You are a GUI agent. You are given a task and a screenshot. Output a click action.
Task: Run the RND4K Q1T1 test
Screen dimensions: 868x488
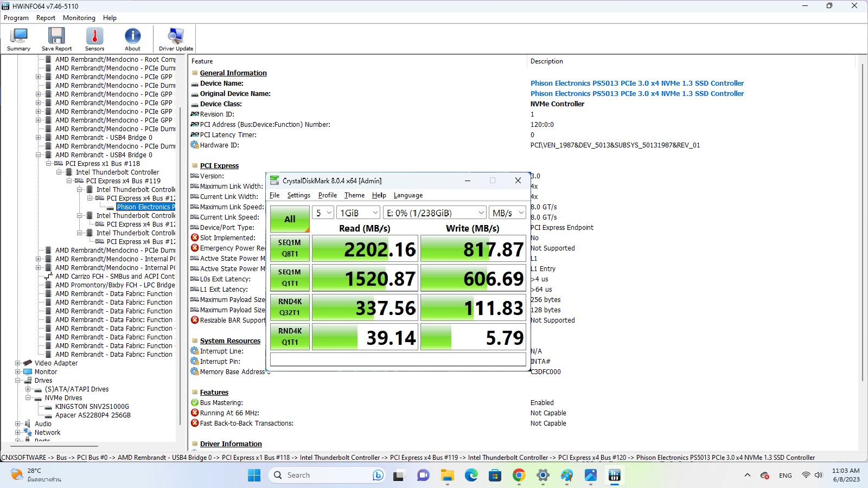tap(290, 336)
